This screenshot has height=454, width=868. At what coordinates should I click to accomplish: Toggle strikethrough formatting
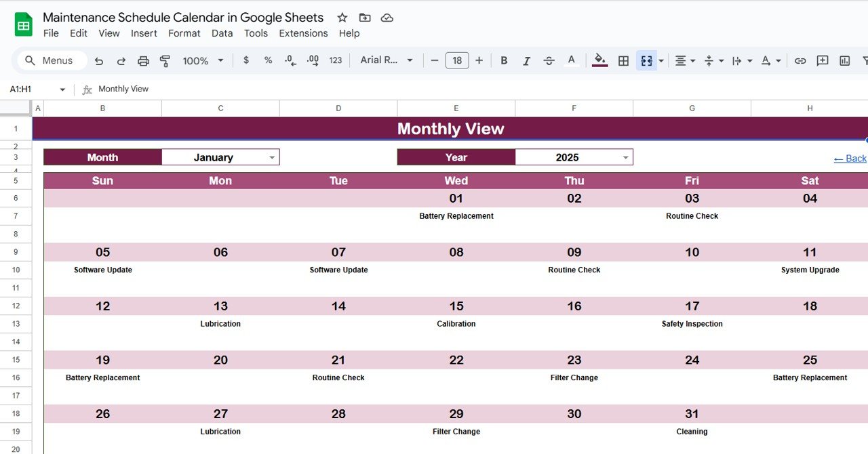point(549,60)
